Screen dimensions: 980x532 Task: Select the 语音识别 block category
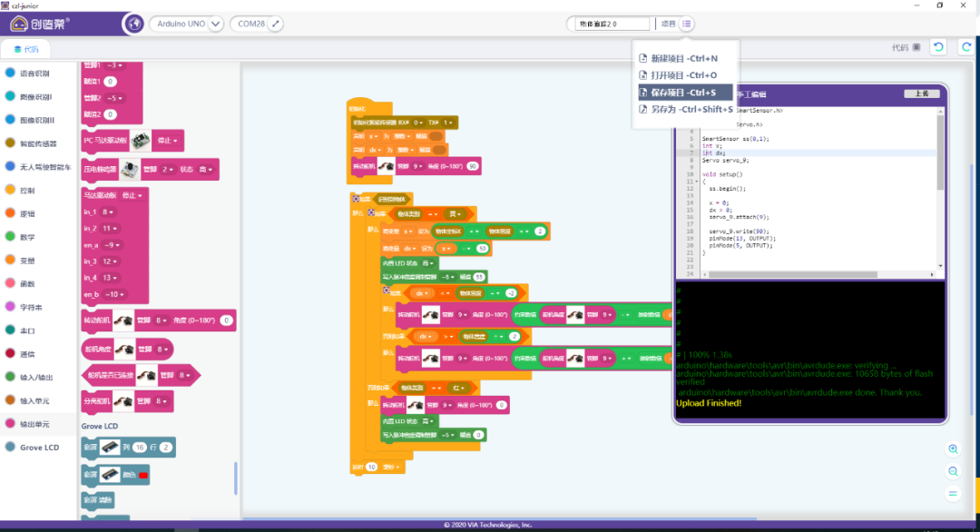coord(34,74)
